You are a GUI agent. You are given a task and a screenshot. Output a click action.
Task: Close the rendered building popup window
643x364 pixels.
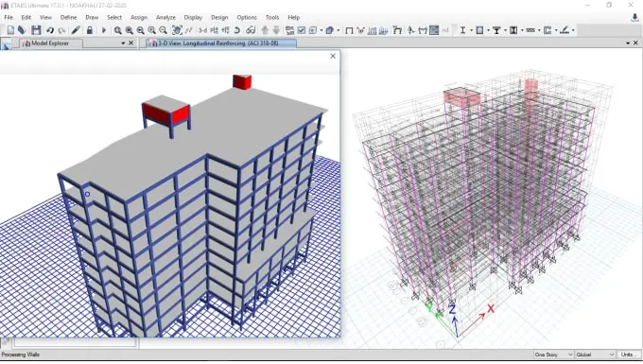tap(333, 56)
